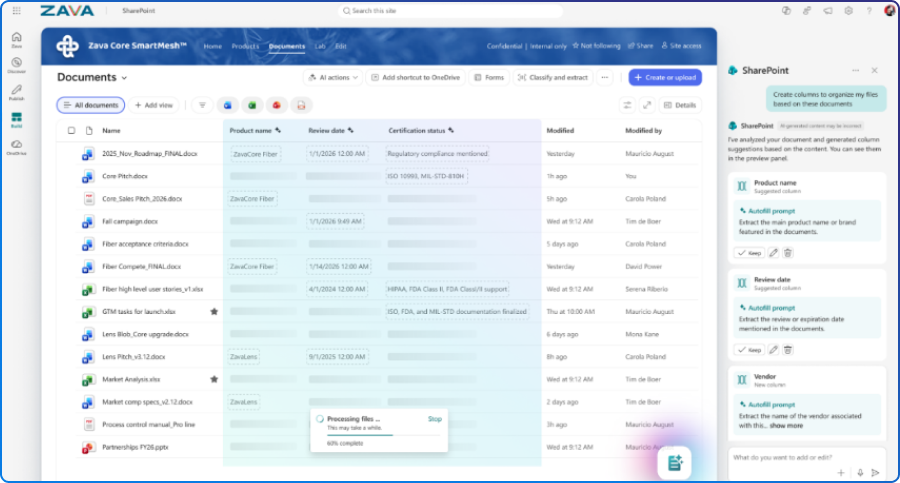900x483 pixels.
Task: Open the Products site tab
Action: pos(245,46)
